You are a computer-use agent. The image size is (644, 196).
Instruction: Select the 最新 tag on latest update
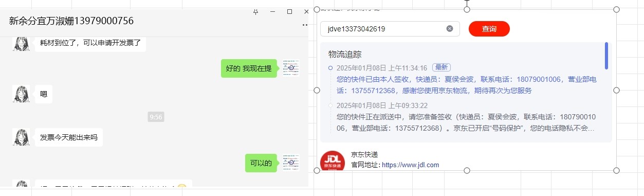[441, 67]
